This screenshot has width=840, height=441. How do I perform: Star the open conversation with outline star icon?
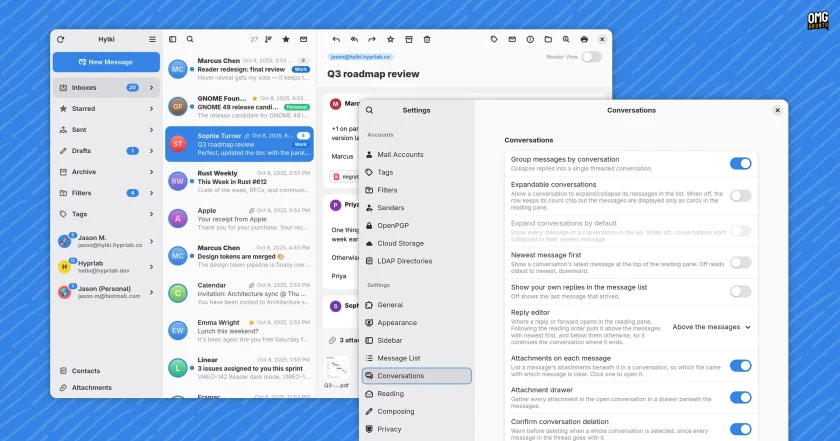tap(391, 39)
